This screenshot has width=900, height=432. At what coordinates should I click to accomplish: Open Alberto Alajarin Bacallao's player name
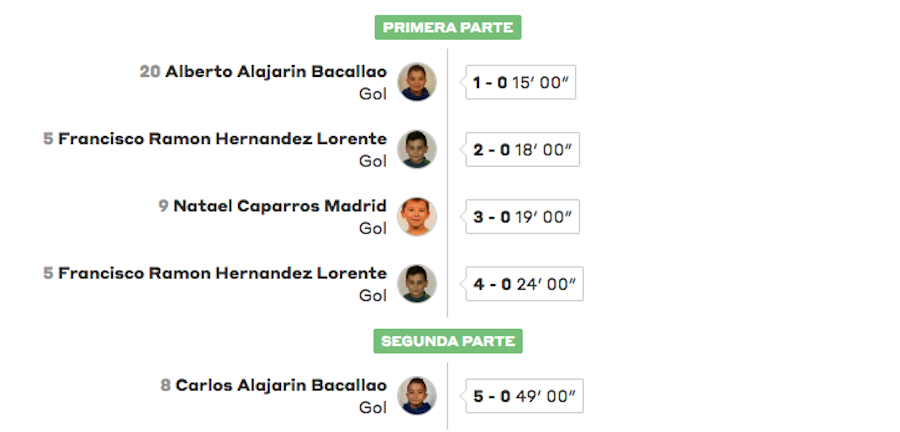276,72
